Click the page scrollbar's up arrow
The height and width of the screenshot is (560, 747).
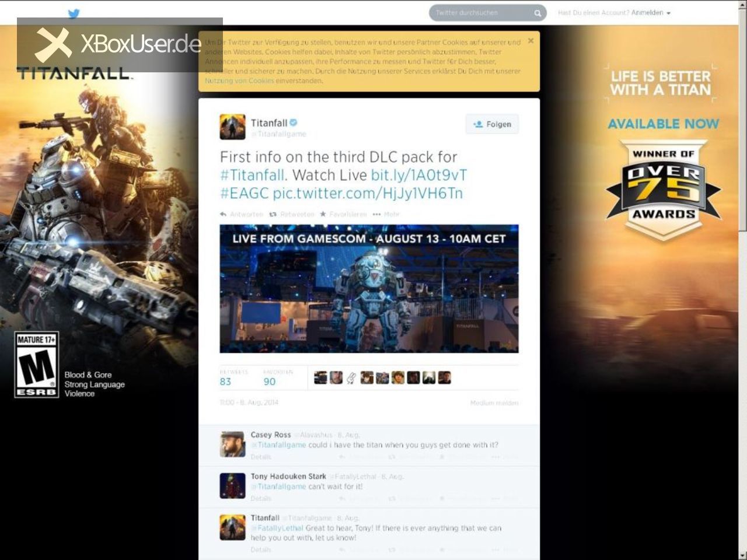coord(742,5)
